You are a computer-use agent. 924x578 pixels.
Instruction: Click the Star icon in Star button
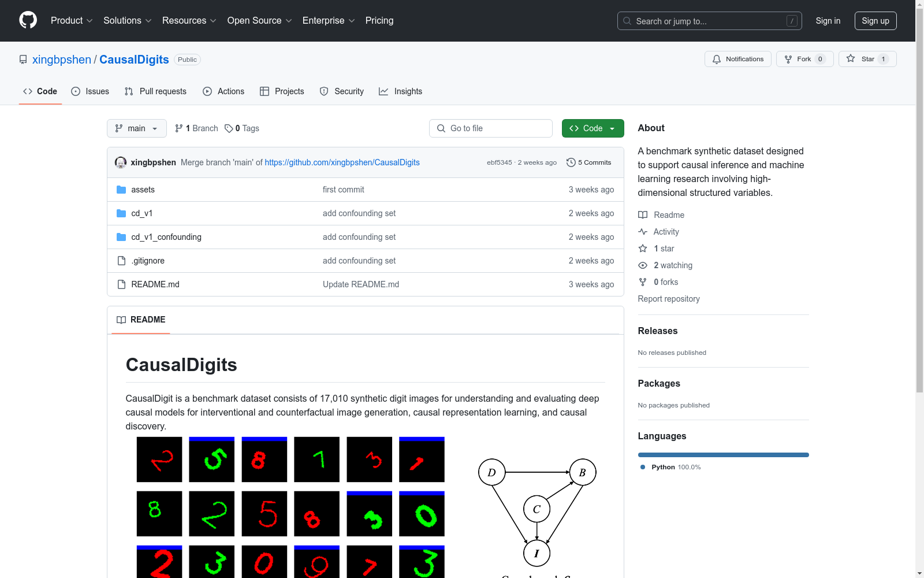(851, 58)
